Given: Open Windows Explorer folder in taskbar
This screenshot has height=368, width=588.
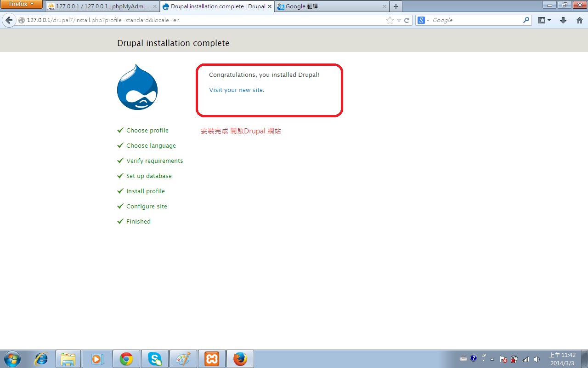Looking at the screenshot, I should pos(68,359).
